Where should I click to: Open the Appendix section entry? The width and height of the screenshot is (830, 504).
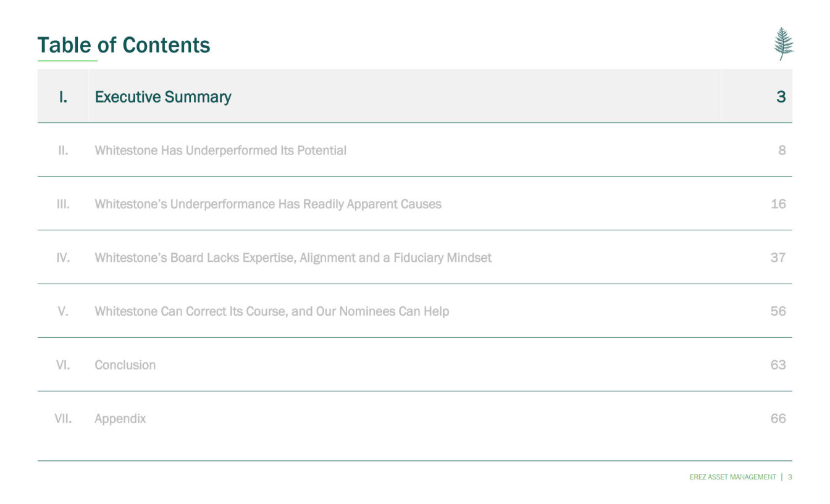click(120, 419)
